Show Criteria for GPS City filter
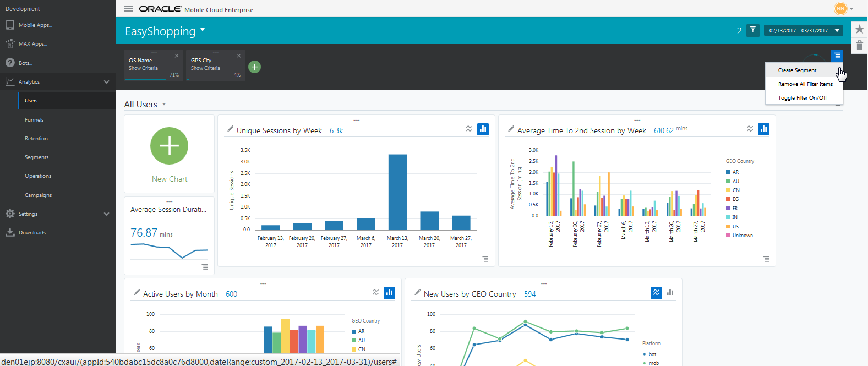Screen dimensions: 868x366 click(x=205, y=68)
